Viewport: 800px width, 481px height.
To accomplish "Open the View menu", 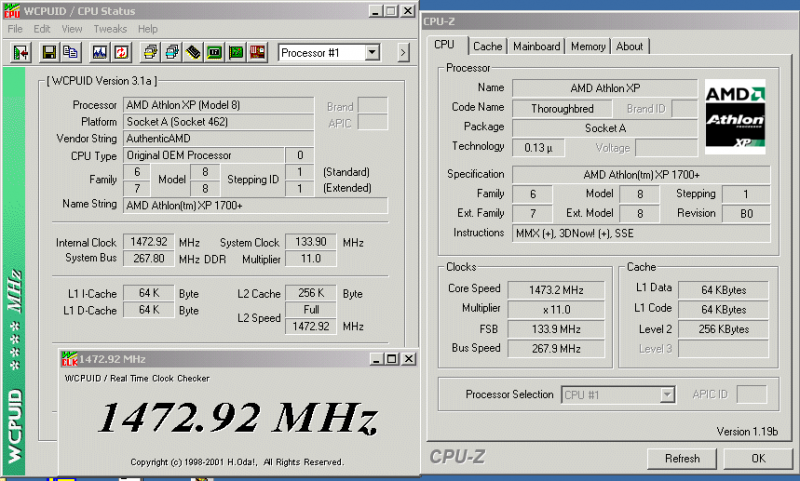I will [x=72, y=29].
